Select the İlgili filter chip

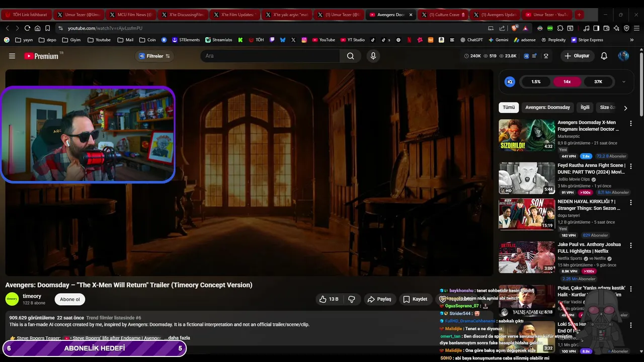[585, 108]
